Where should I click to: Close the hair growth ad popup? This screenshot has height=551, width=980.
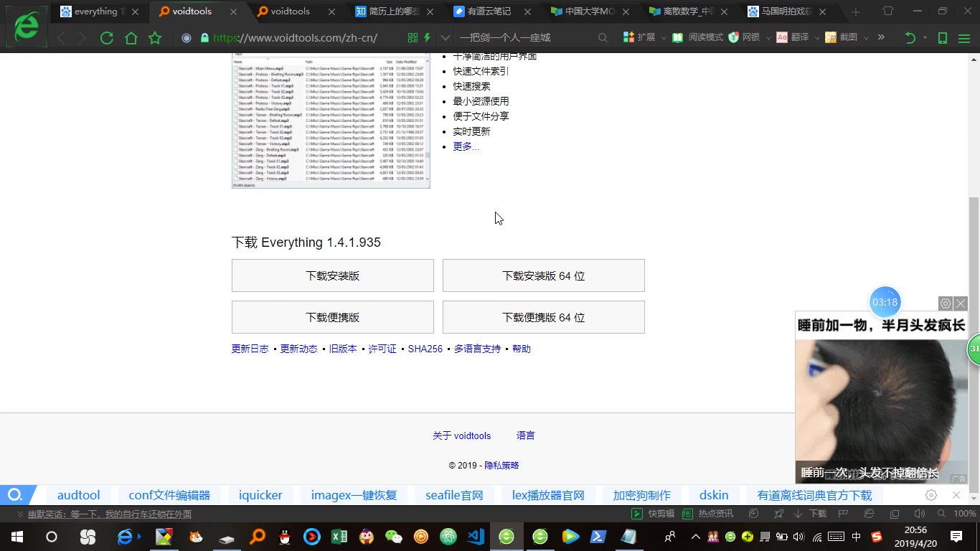[961, 303]
